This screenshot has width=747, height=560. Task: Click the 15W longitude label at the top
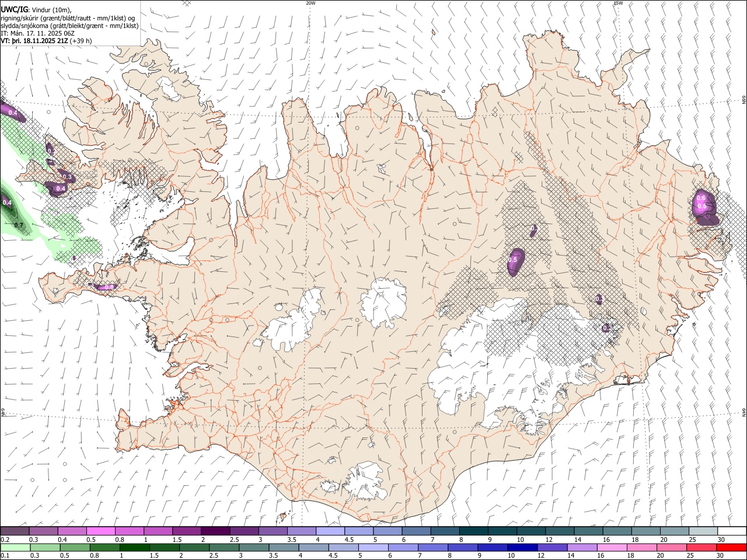(x=618, y=3)
